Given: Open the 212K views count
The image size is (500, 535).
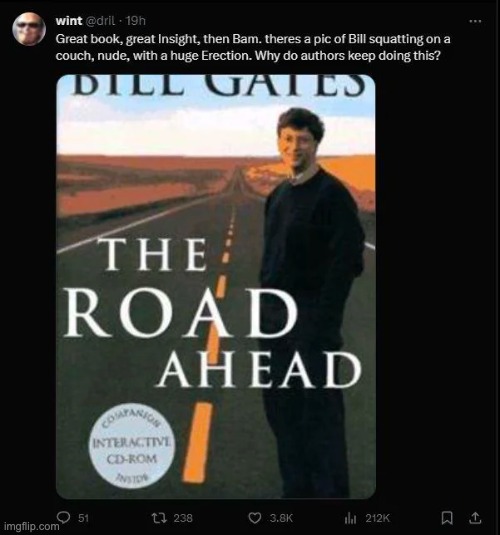Looking at the screenshot, I should click(x=377, y=518).
